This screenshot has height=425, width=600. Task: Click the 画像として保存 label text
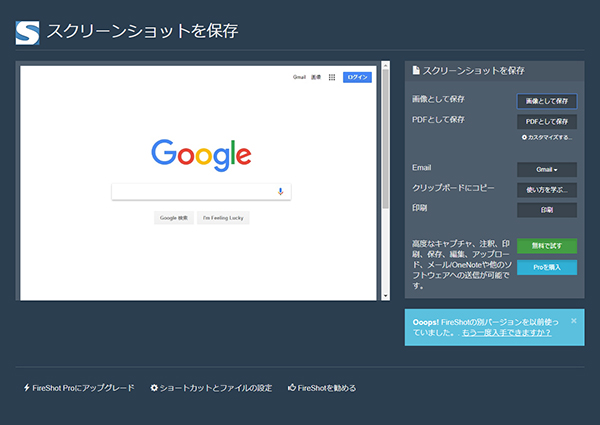tap(438, 99)
